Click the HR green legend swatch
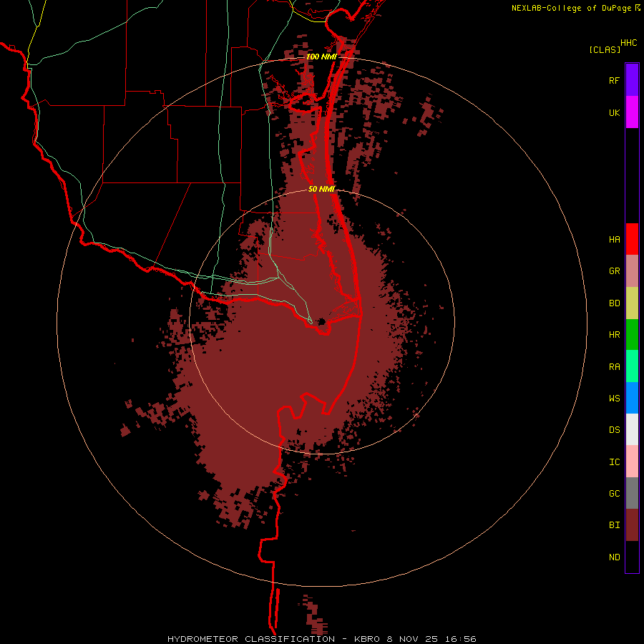This screenshot has width=644, height=644. [632, 335]
